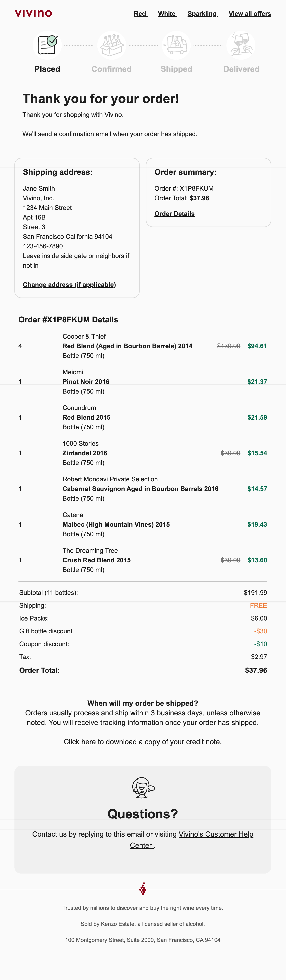Select the Catena Malbec 2015 item
The image size is (286, 980).
[116, 524]
